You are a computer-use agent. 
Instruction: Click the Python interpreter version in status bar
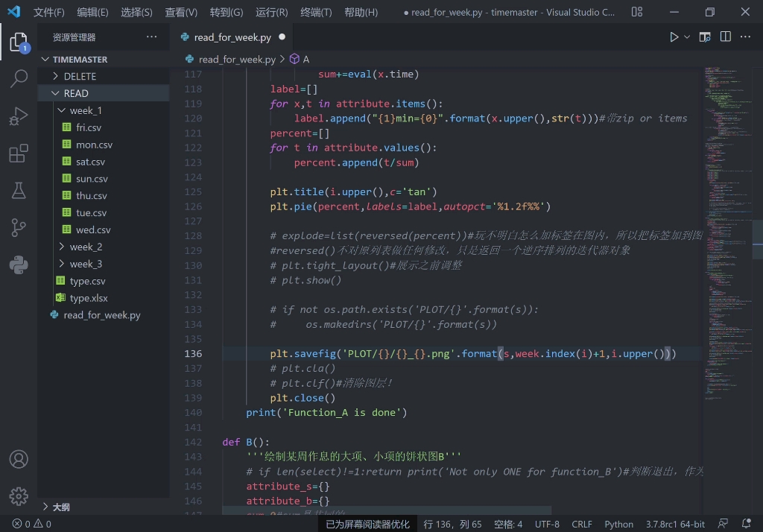(x=674, y=524)
